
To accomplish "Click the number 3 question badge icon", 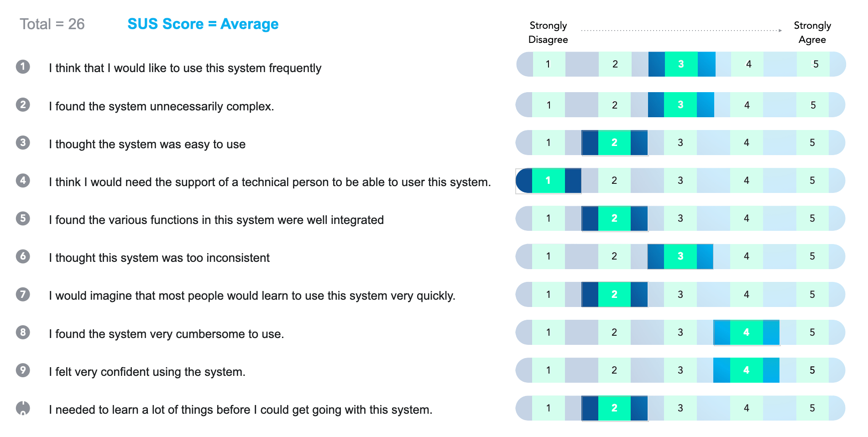I will 23,143.
